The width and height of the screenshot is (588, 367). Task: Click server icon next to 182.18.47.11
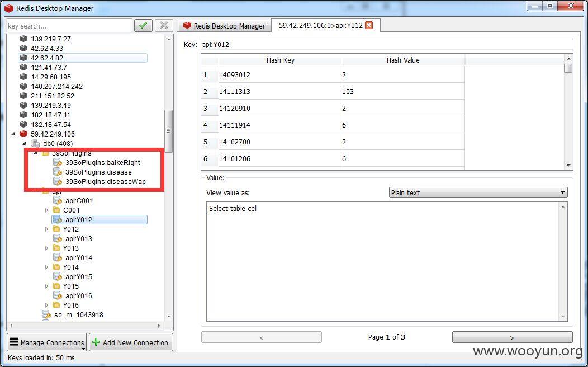click(x=23, y=115)
